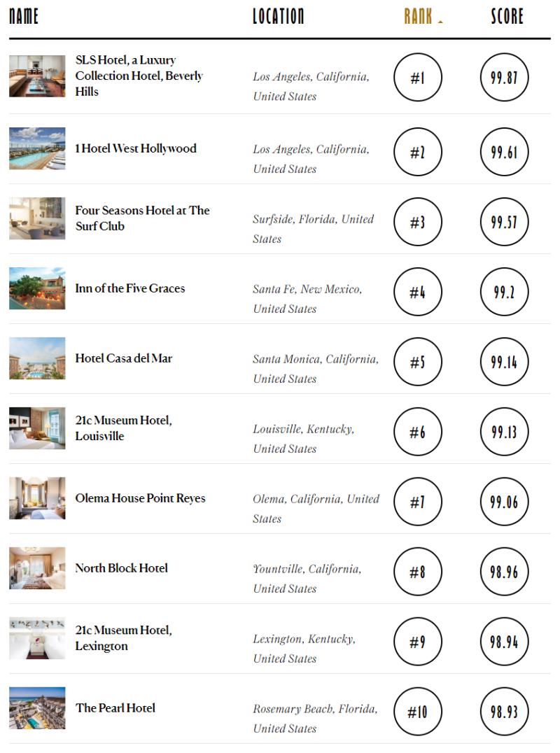Select 21c Museum Hotel, Lexington link
The image size is (560, 753).
(124, 638)
